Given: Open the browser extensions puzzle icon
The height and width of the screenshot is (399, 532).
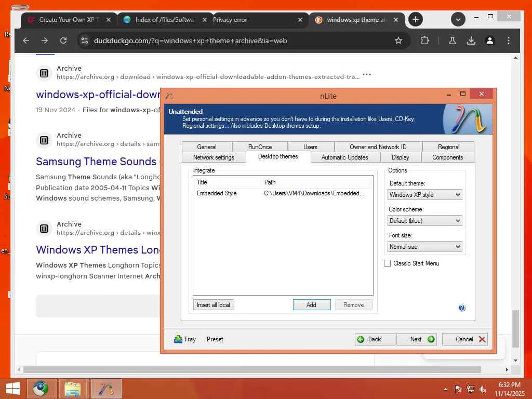Looking at the screenshot, I should tap(424, 41).
